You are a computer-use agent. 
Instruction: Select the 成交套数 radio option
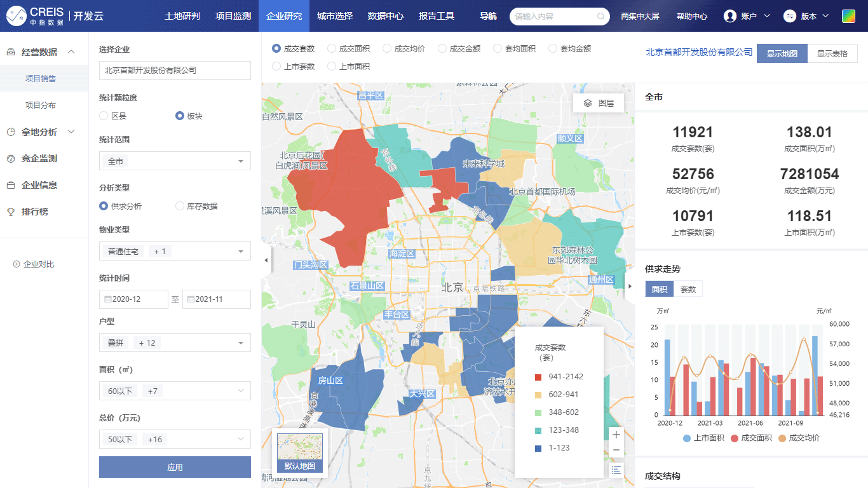pos(276,48)
